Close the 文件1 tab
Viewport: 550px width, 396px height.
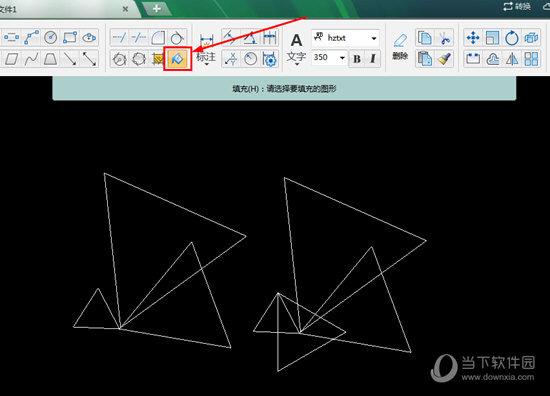click(125, 9)
